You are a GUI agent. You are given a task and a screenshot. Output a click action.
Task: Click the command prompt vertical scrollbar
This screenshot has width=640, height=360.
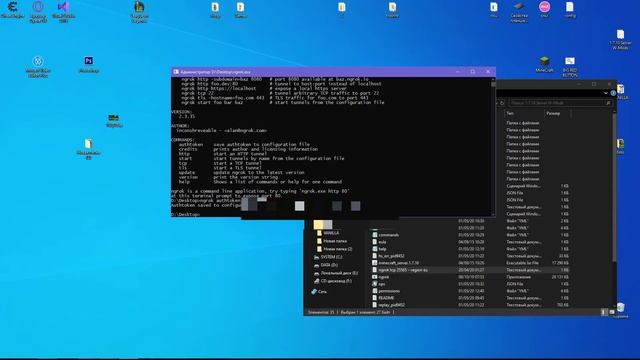(493, 146)
